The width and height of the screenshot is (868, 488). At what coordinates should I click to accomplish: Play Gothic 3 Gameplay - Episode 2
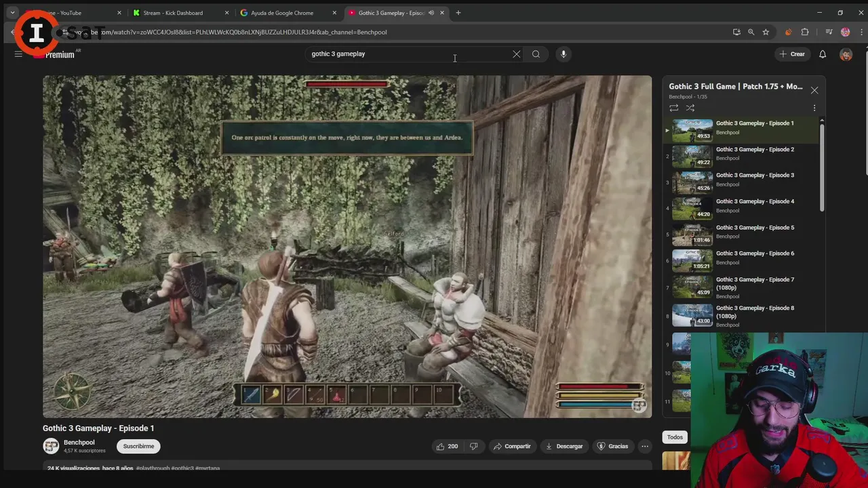tap(742, 157)
